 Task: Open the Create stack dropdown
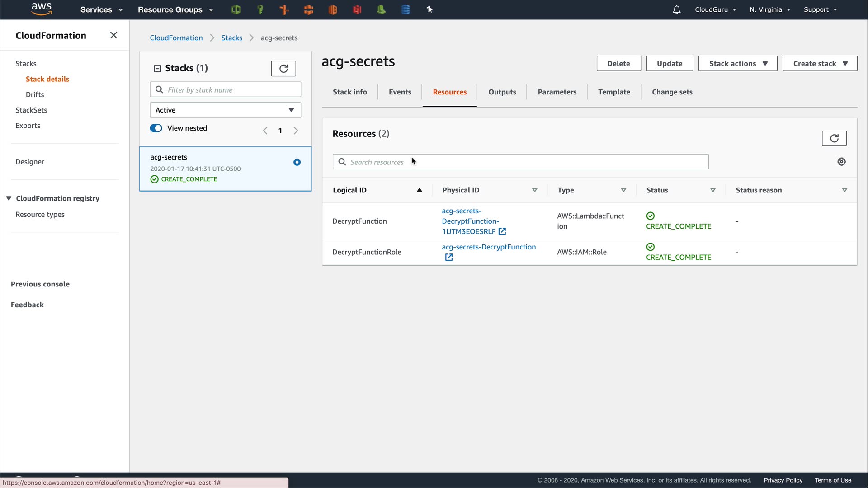point(820,64)
